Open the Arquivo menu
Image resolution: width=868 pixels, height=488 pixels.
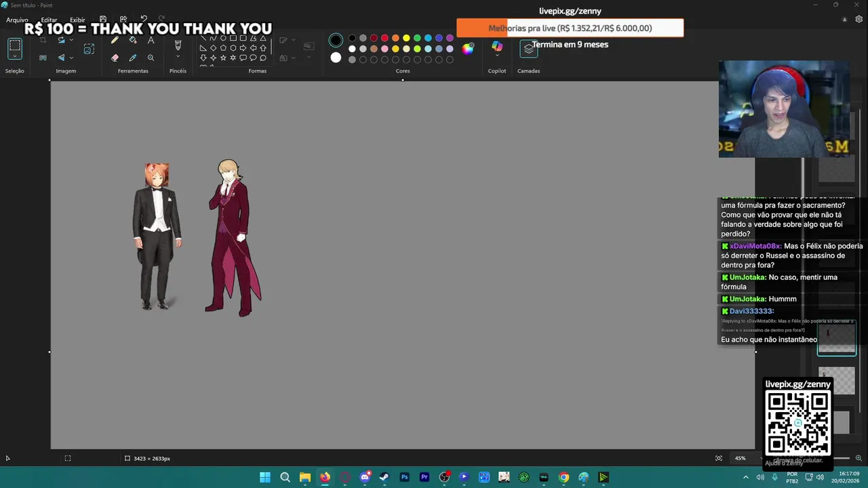click(x=17, y=20)
